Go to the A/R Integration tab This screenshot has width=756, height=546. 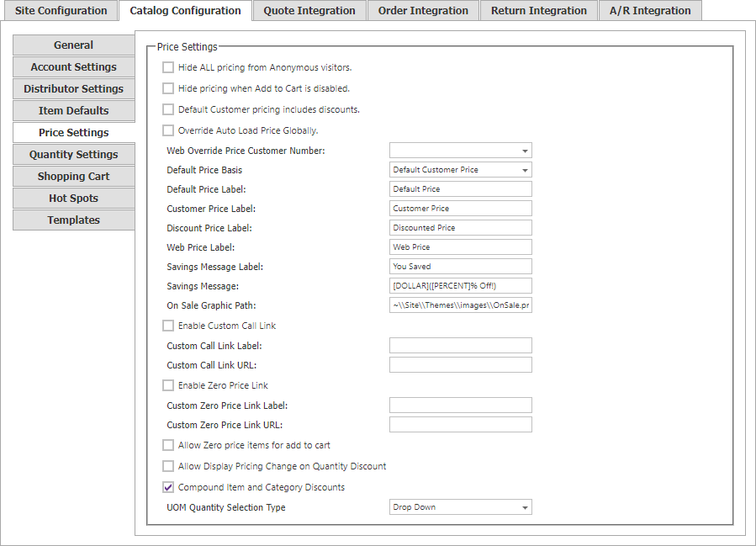tap(649, 11)
